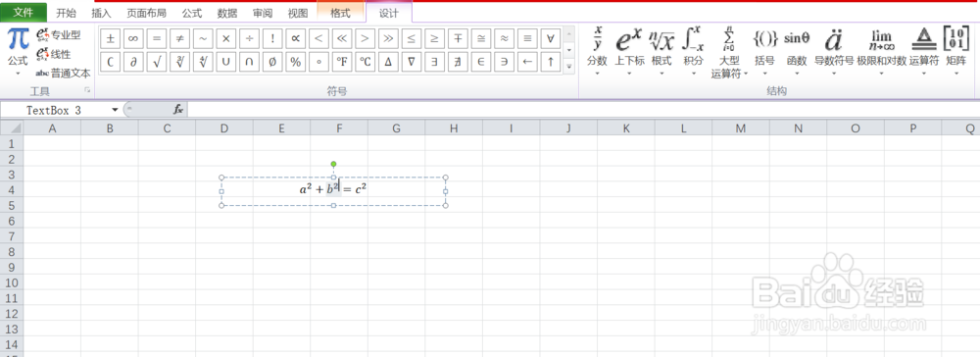Insert the left arrow symbol
The width and height of the screenshot is (980, 357).
(527, 62)
